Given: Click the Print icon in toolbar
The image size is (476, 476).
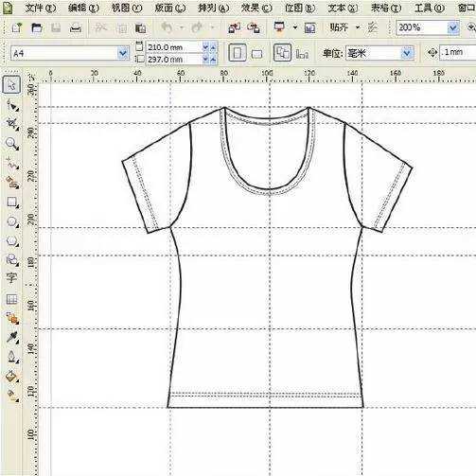Looking at the screenshot, I should (x=76, y=28).
